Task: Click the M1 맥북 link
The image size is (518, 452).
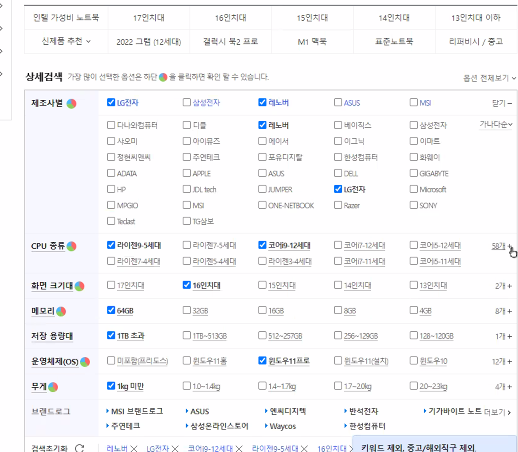Action: [312, 41]
